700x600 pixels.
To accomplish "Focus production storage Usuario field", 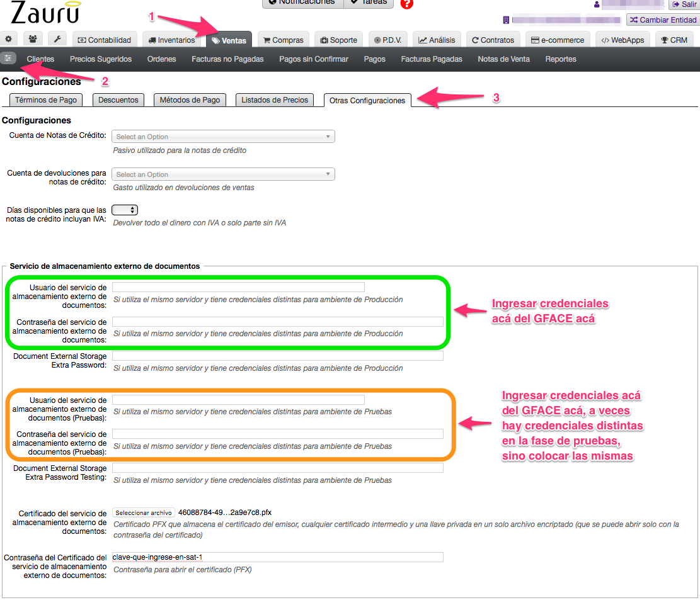I will [x=238, y=287].
